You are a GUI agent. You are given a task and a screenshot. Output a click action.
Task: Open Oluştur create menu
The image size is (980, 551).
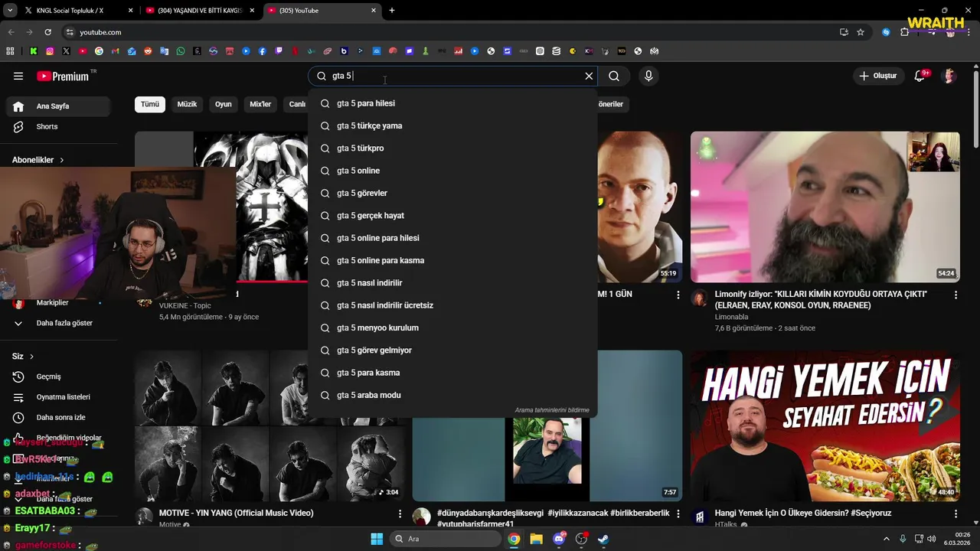[877, 76]
